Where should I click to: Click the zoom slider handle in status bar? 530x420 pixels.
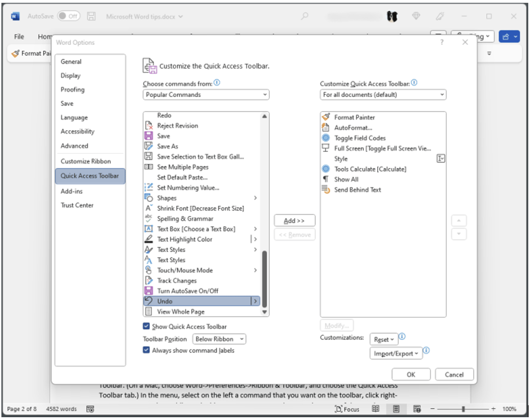[464, 409]
